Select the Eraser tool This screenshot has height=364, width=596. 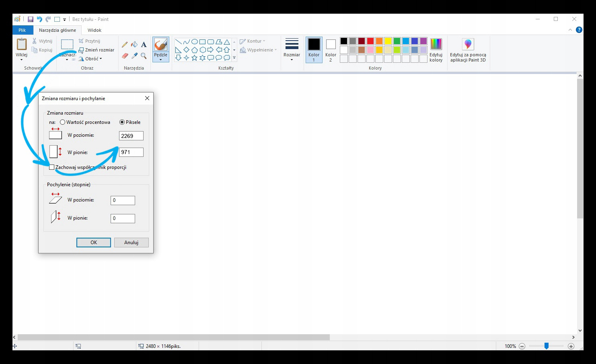coord(125,56)
